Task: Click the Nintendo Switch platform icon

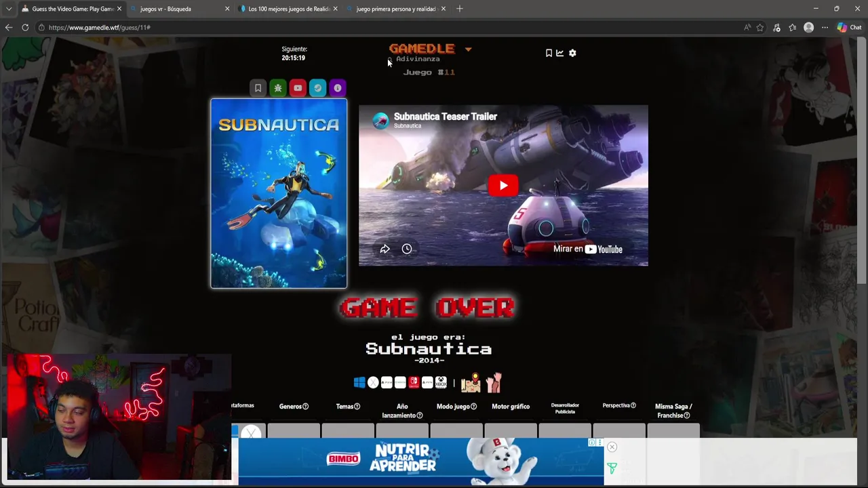Action: click(x=414, y=382)
